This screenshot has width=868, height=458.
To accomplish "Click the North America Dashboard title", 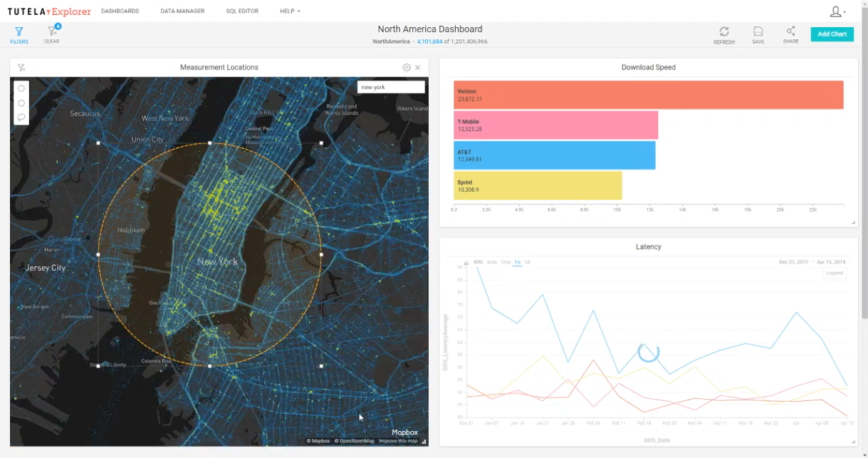I will (x=430, y=29).
